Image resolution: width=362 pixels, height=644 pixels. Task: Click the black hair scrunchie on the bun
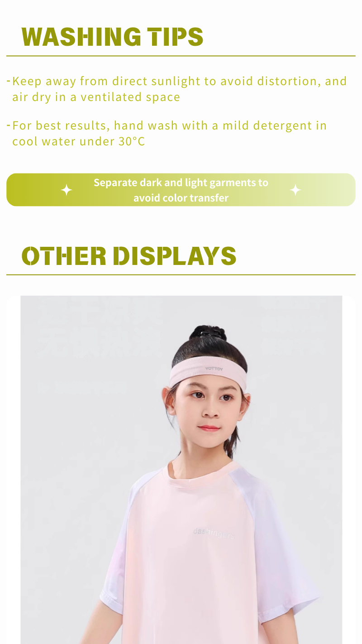[205, 333]
